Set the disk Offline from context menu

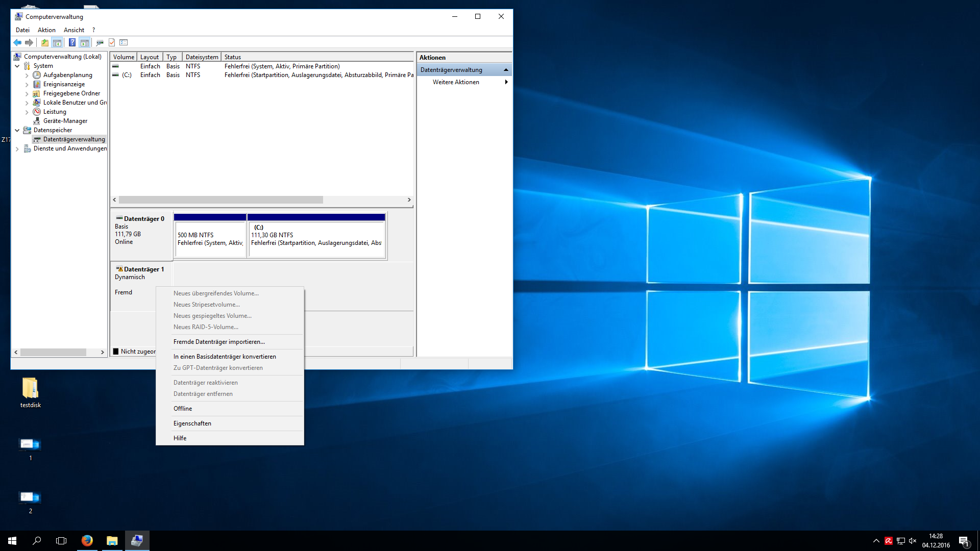point(183,409)
